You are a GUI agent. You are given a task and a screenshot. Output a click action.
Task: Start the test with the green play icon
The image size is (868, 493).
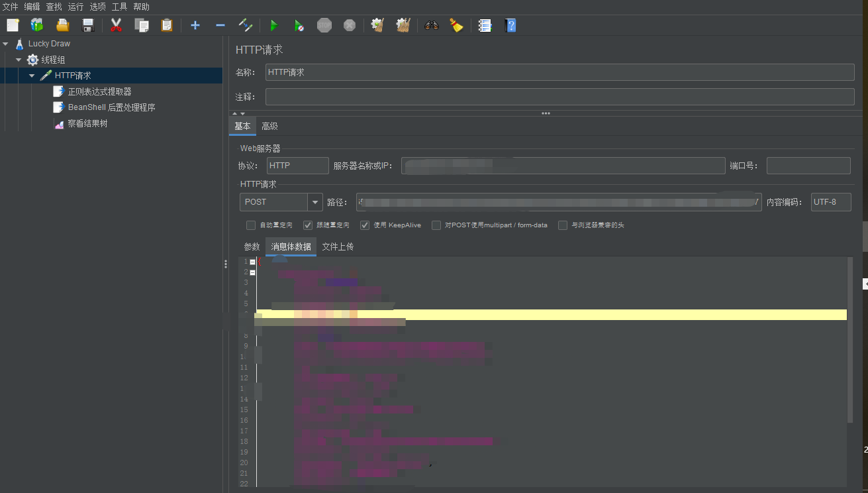pos(273,25)
